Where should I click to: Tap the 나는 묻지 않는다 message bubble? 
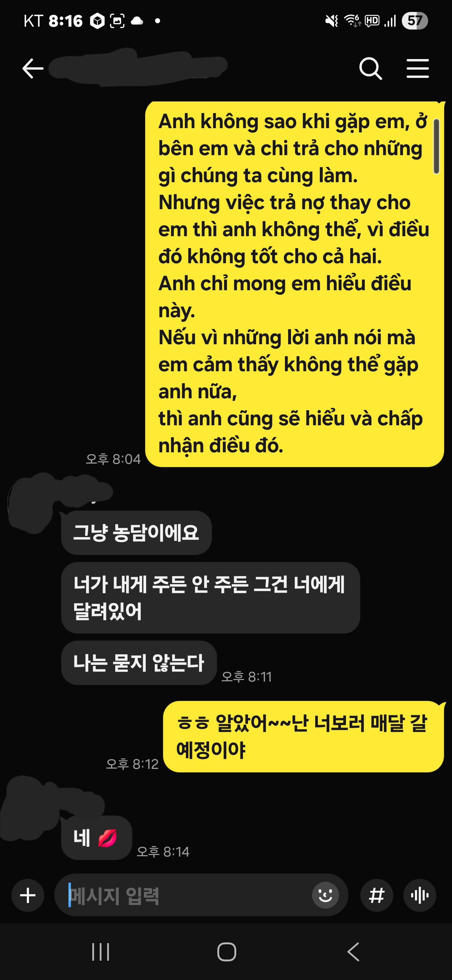[139, 663]
